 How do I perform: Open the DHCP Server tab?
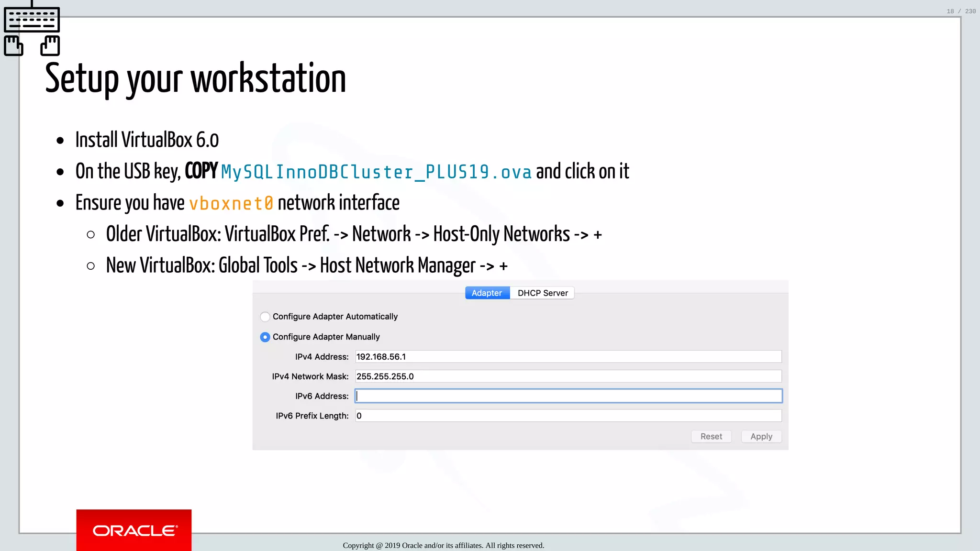[x=543, y=293]
